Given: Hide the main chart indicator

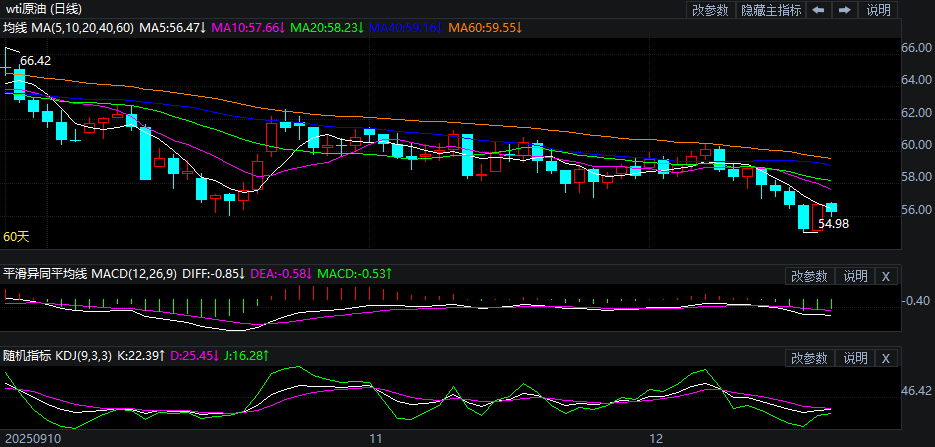Looking at the screenshot, I should [770, 10].
